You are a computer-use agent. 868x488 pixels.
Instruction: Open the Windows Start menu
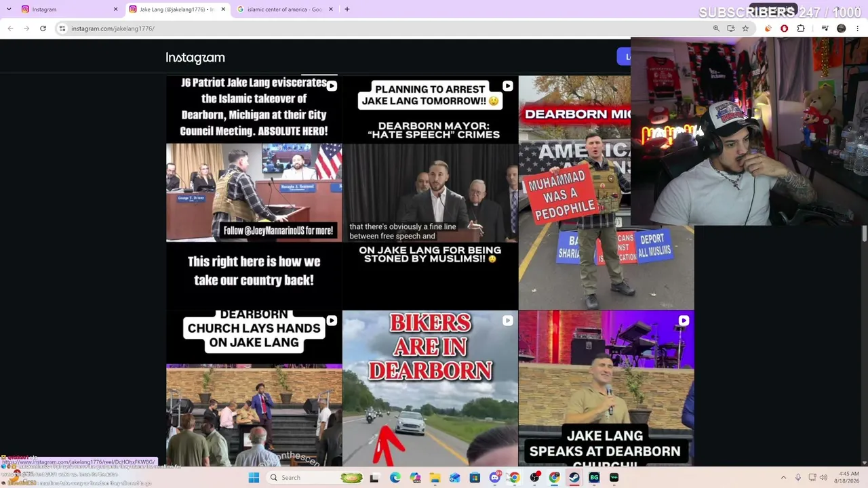pyautogui.click(x=254, y=478)
